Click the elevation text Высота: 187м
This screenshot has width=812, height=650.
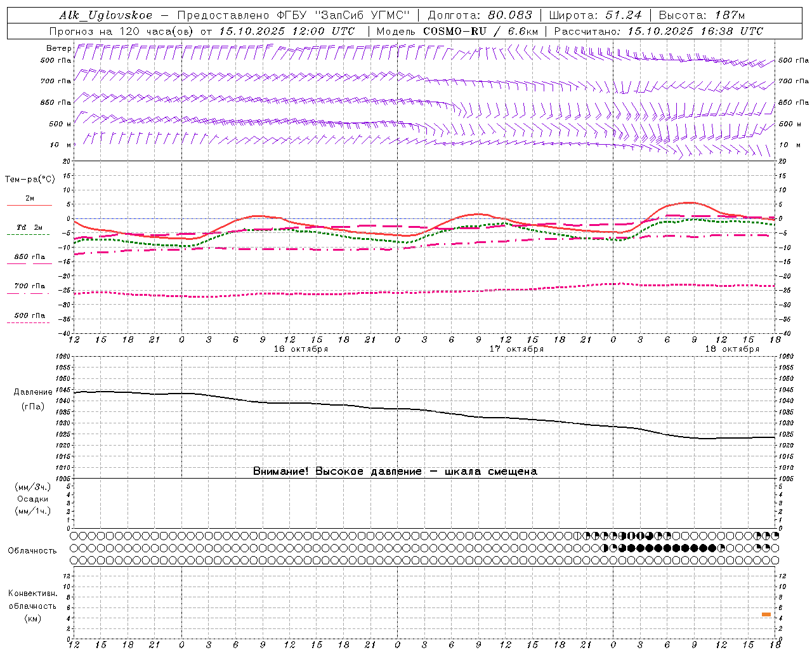[x=702, y=15]
